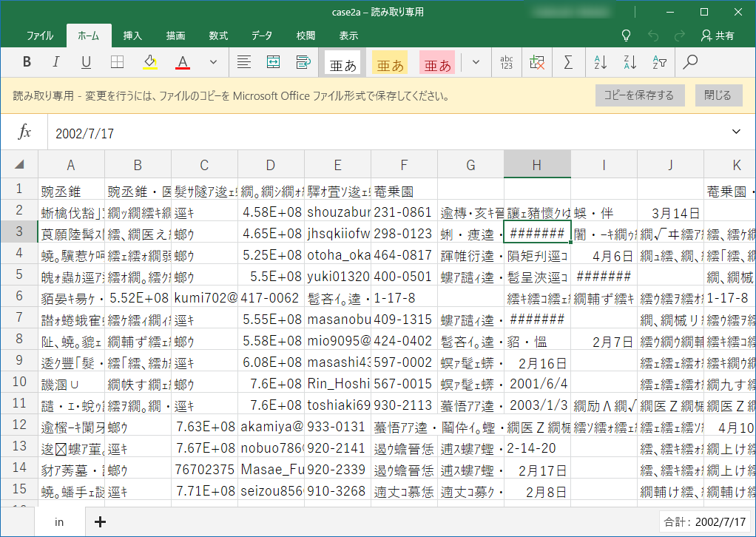Click merge and center cells icon

click(x=274, y=62)
